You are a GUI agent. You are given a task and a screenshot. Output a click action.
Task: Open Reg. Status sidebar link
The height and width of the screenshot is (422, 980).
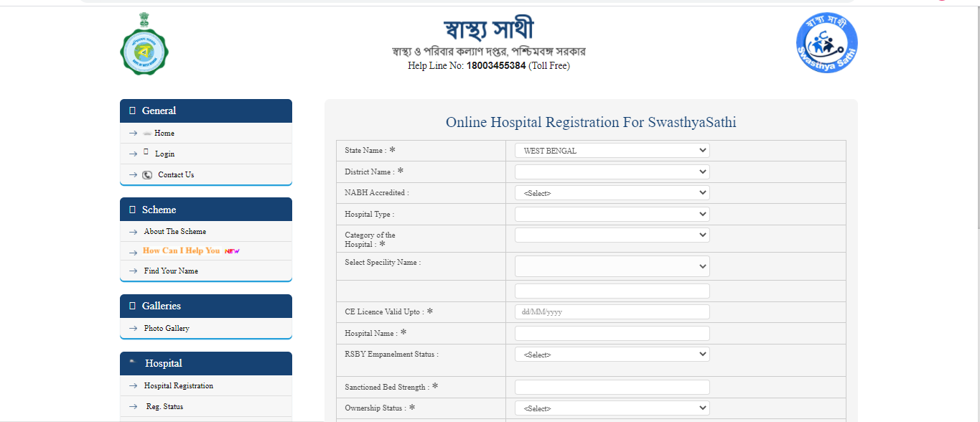point(164,407)
